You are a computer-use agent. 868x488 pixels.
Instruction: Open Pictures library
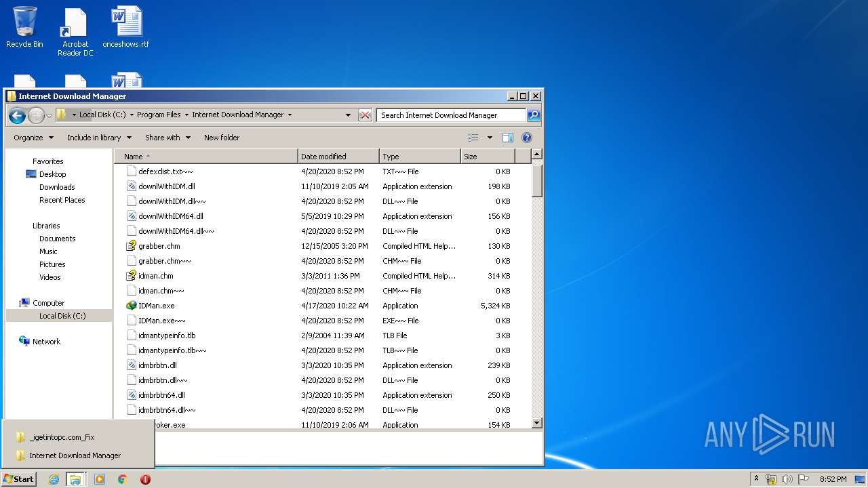click(52, 264)
